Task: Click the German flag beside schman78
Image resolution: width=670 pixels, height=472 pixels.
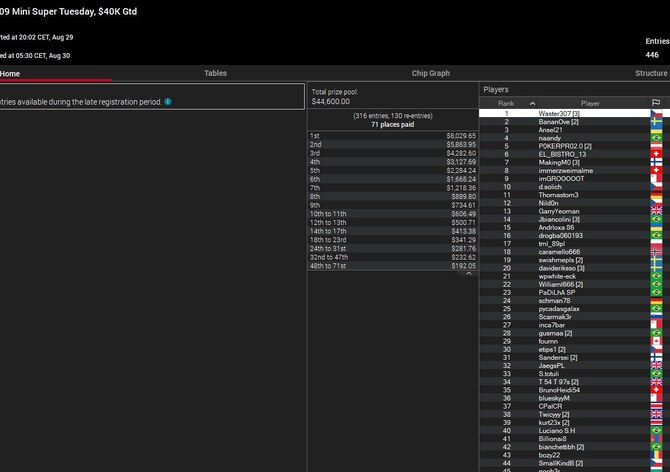Action: click(656, 300)
